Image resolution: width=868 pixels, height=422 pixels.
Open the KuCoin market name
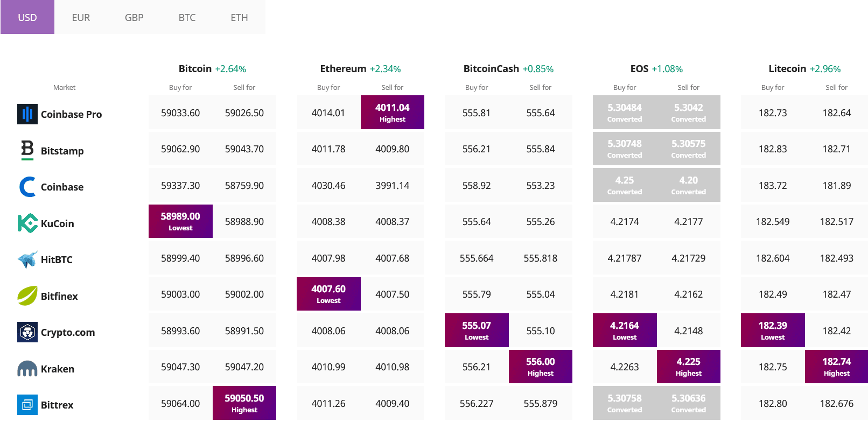tap(58, 223)
